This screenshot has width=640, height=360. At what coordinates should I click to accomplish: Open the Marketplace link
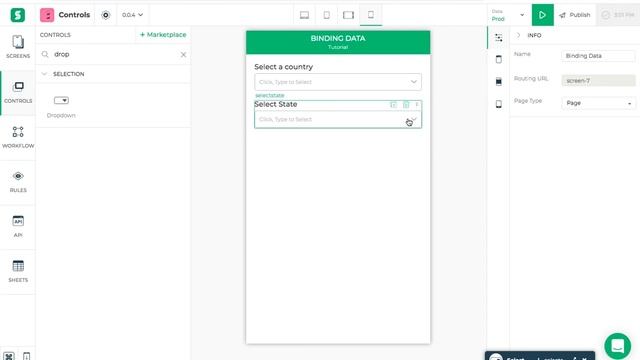163,35
